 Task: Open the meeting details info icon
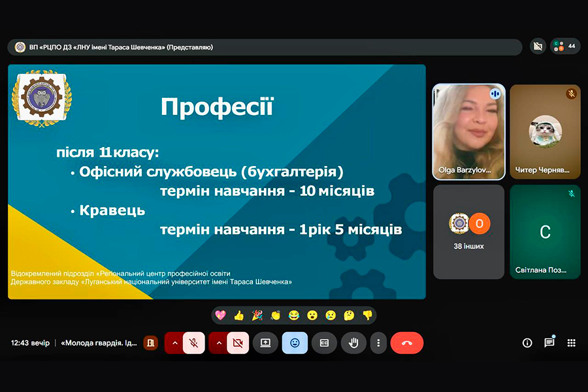point(527,343)
